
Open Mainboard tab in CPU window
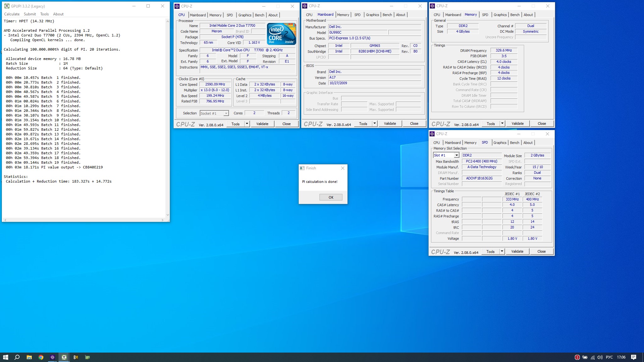(198, 15)
